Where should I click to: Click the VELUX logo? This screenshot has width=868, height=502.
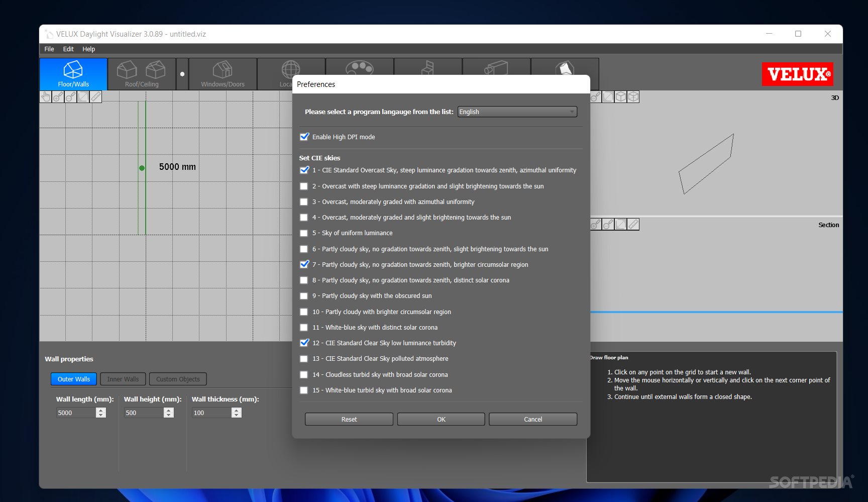tap(798, 74)
